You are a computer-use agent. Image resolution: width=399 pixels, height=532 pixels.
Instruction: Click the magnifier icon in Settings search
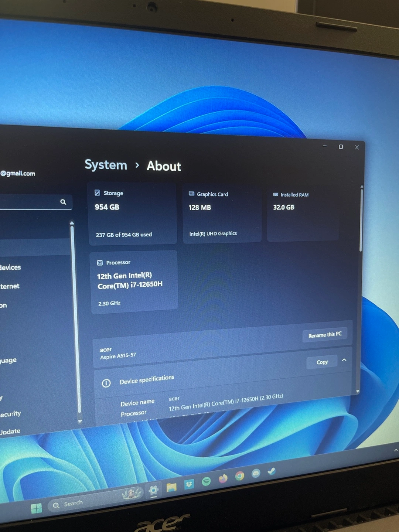tap(63, 202)
